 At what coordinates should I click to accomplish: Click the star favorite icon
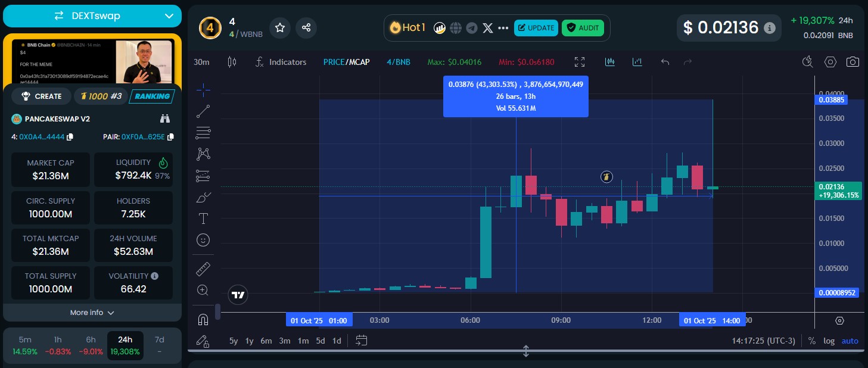(x=280, y=27)
